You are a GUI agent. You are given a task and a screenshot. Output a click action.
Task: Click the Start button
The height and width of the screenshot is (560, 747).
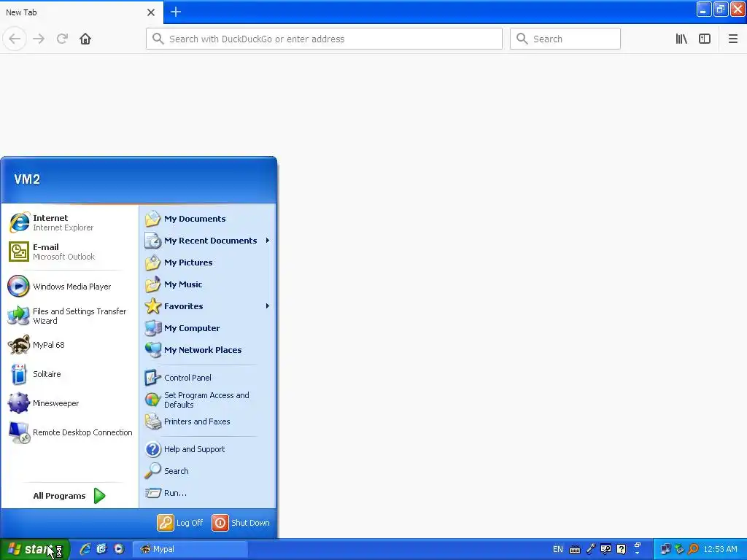tap(34, 549)
